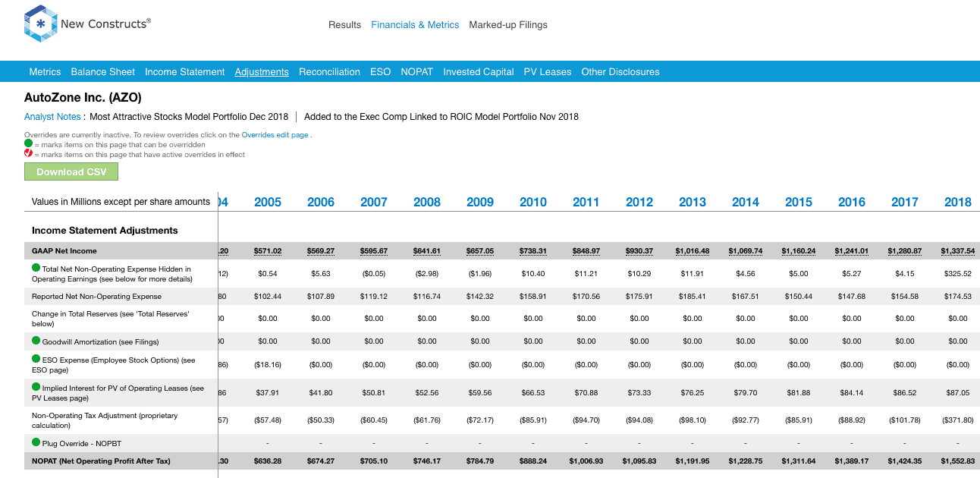
Task: Open the Other Disclosures section
Action: [620, 72]
